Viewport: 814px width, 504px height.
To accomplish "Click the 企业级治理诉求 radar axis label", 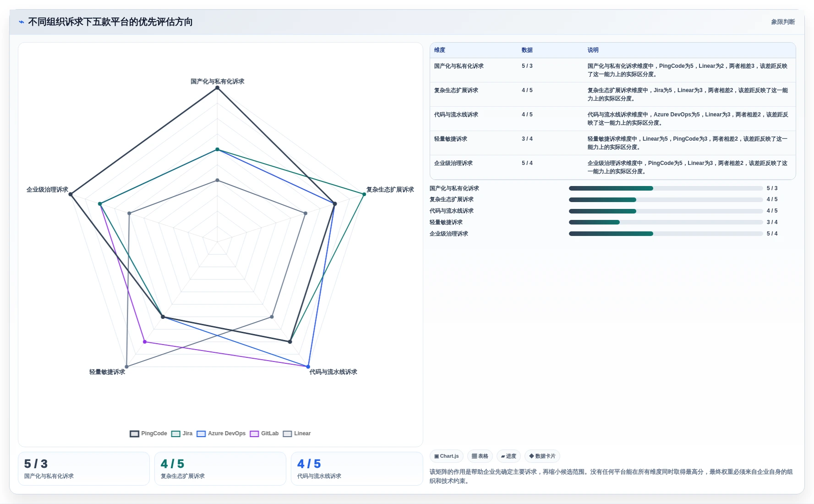I will (47, 190).
